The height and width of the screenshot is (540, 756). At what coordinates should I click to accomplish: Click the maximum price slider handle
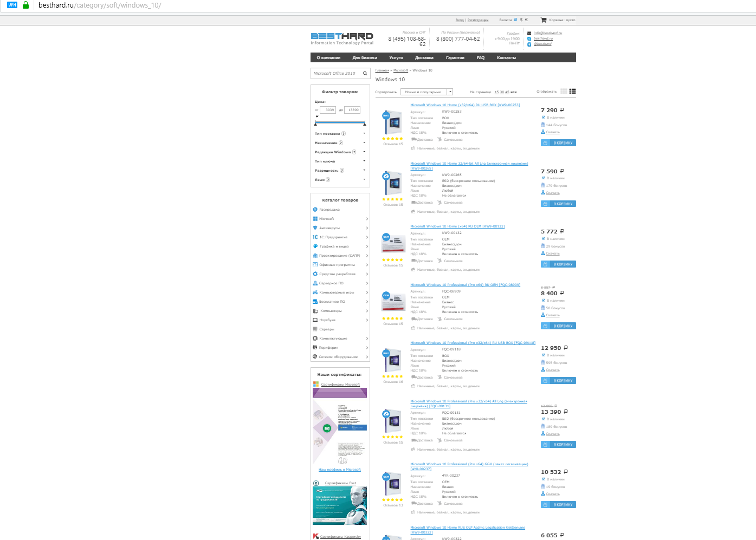365,123
